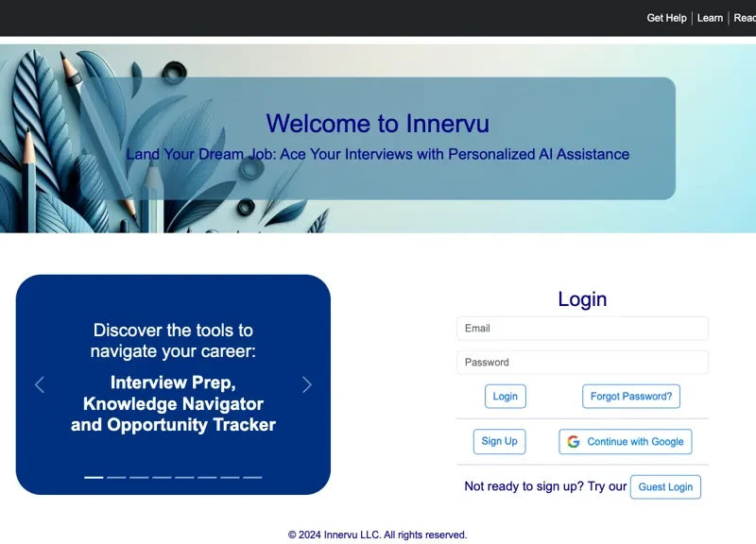Choose Continue with Google
756x544 pixels.
(x=626, y=441)
